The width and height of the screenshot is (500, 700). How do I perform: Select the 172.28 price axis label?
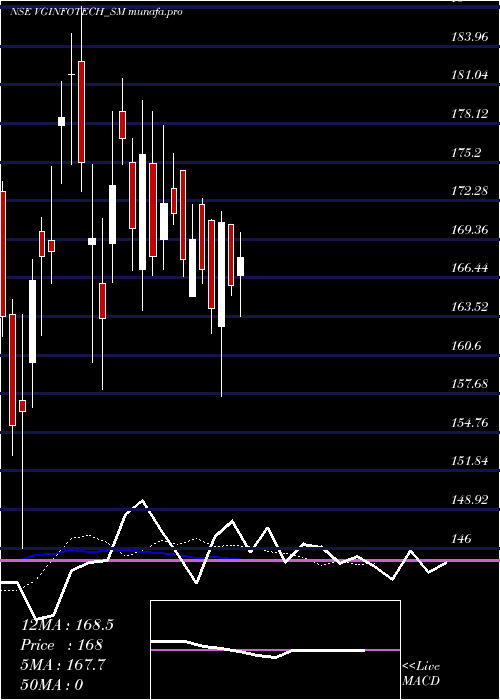(x=470, y=191)
